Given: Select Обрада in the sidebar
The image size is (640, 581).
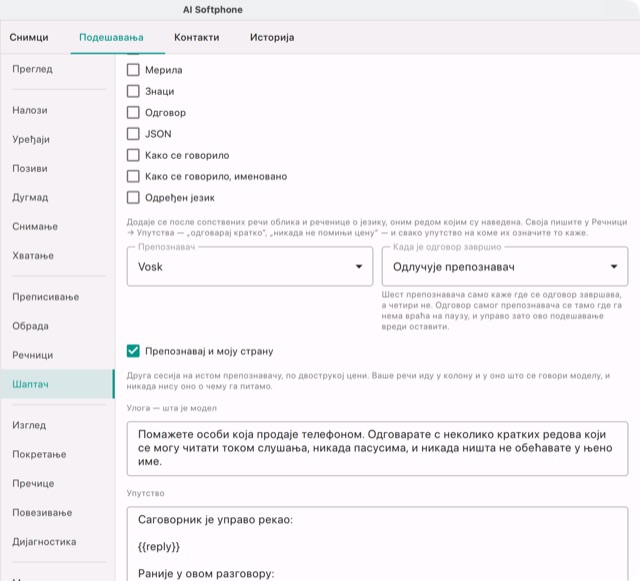Looking at the screenshot, I should [x=57, y=326].
